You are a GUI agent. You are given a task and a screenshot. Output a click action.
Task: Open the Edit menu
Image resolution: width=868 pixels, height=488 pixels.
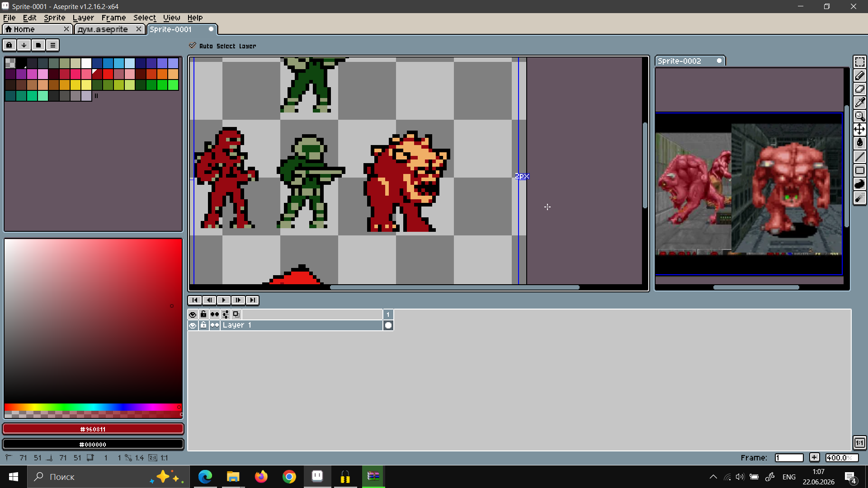(29, 18)
